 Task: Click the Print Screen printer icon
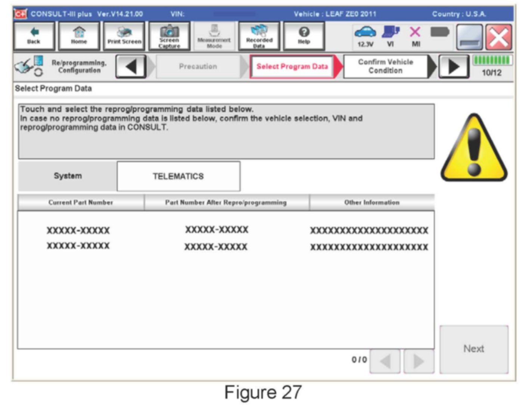tap(124, 36)
